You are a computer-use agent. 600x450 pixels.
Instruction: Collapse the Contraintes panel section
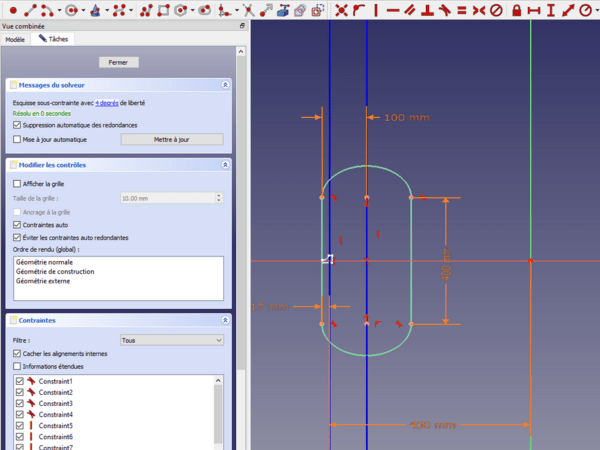coord(225,321)
